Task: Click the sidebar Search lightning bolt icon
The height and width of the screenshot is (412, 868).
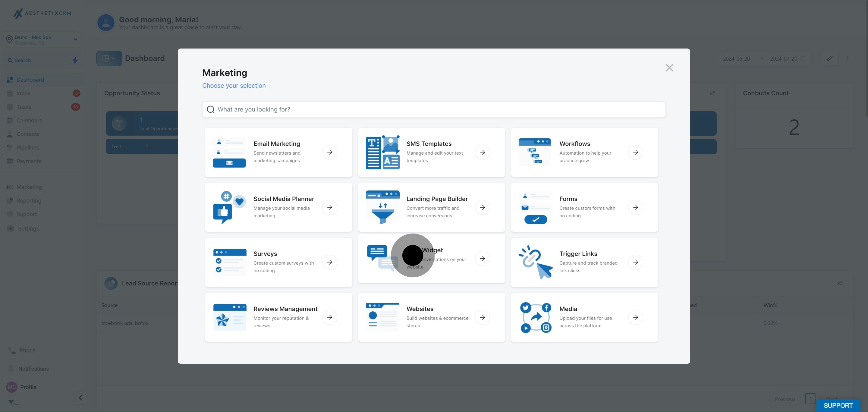Action: tap(75, 60)
